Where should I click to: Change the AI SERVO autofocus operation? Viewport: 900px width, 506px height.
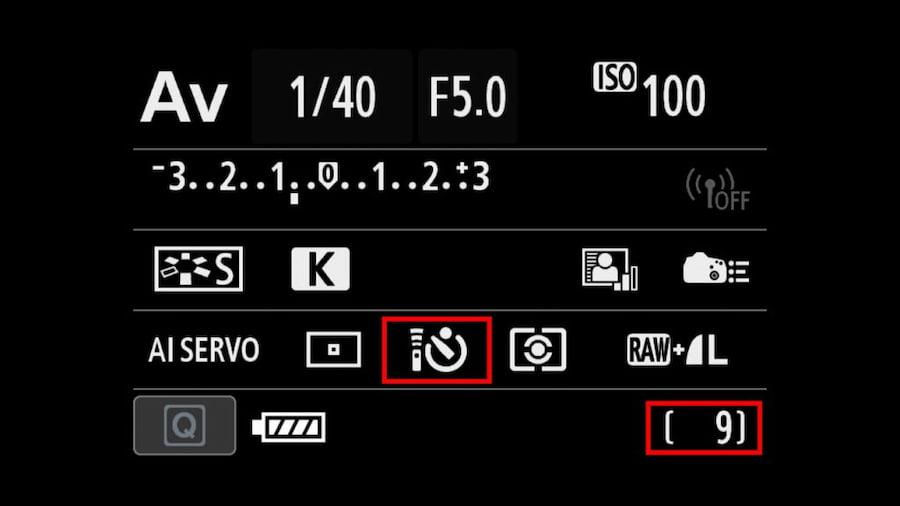tap(204, 350)
